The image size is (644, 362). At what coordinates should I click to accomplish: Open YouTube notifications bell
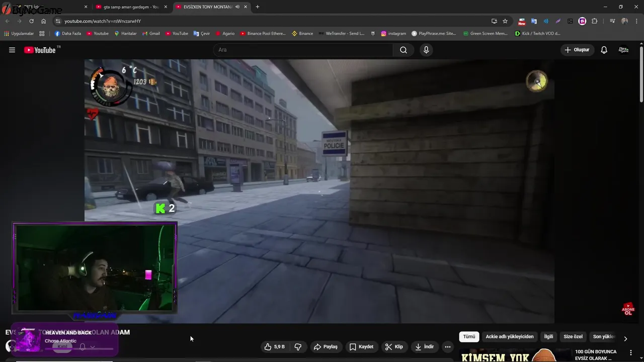pyautogui.click(x=604, y=50)
